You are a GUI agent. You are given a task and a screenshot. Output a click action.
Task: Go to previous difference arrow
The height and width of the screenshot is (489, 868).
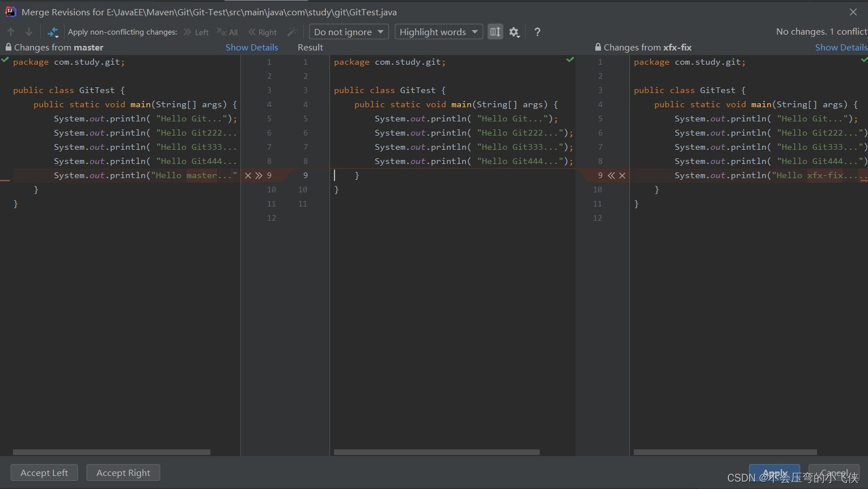coord(11,32)
